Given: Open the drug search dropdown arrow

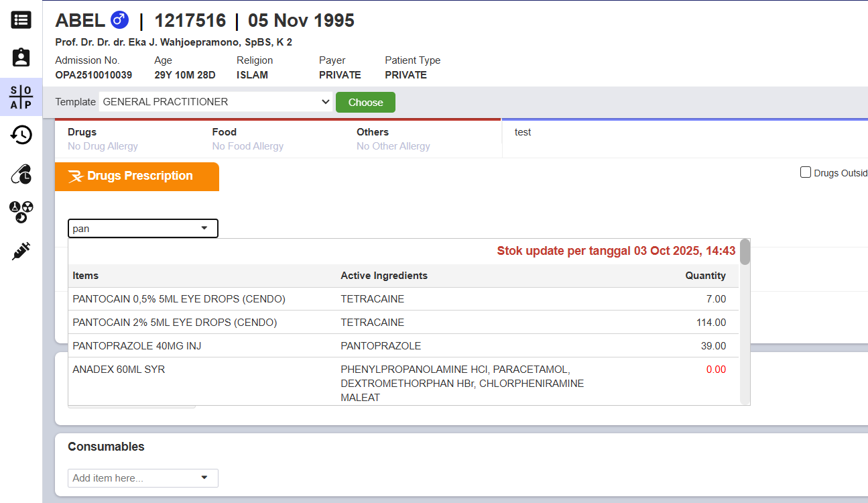Looking at the screenshot, I should (x=204, y=229).
